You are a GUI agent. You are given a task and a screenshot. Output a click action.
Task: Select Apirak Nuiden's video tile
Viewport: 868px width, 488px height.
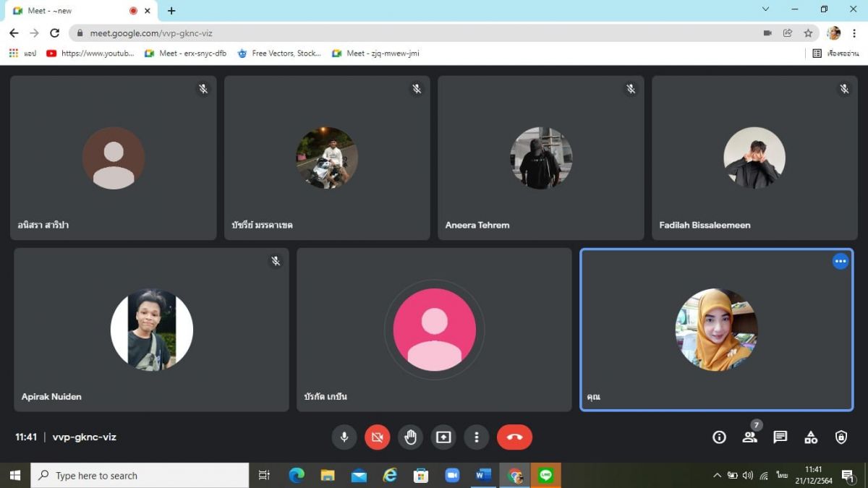151,330
